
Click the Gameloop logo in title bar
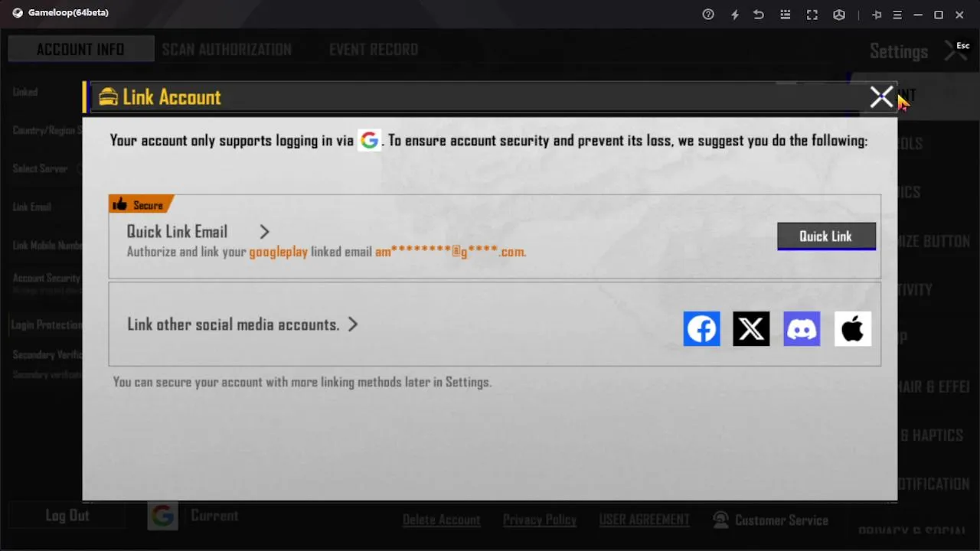[x=18, y=13]
